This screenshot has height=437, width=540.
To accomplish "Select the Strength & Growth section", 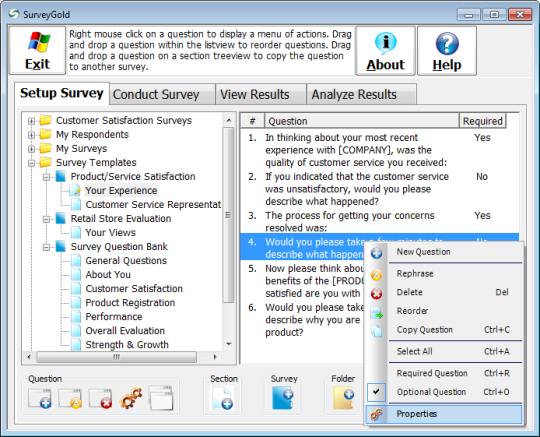I will tap(127, 345).
